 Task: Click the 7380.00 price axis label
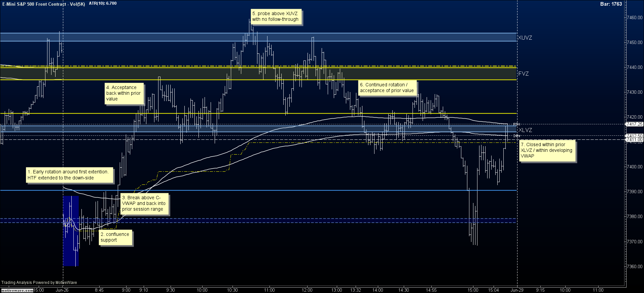tap(635, 216)
